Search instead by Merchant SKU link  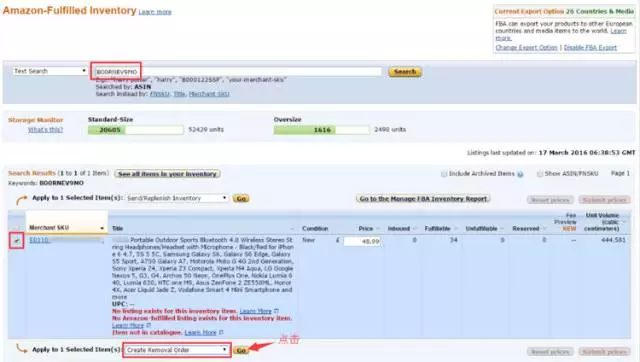(209, 94)
